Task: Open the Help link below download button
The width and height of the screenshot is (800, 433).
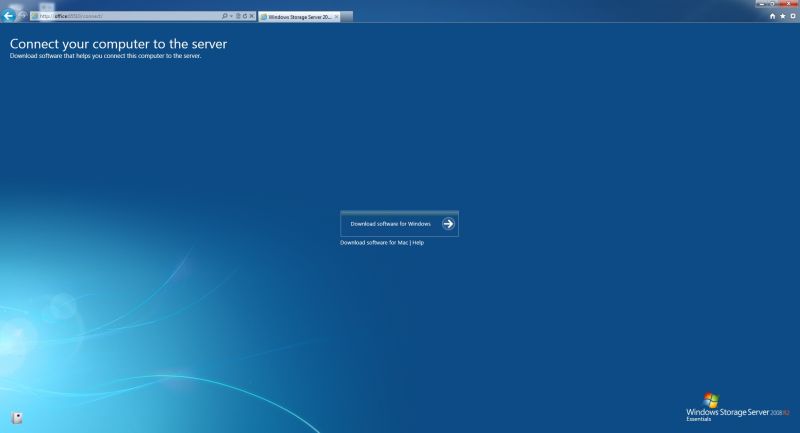Action: (418, 243)
